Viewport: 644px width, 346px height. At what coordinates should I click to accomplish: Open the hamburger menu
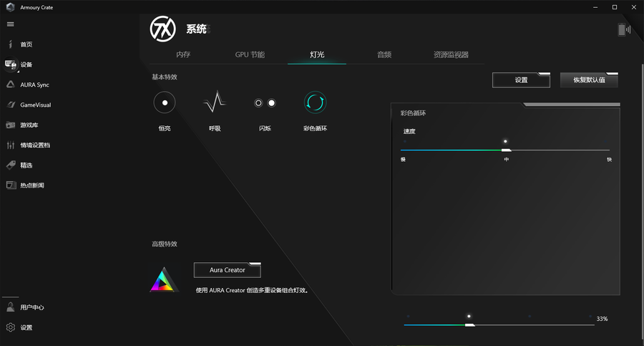(10, 24)
